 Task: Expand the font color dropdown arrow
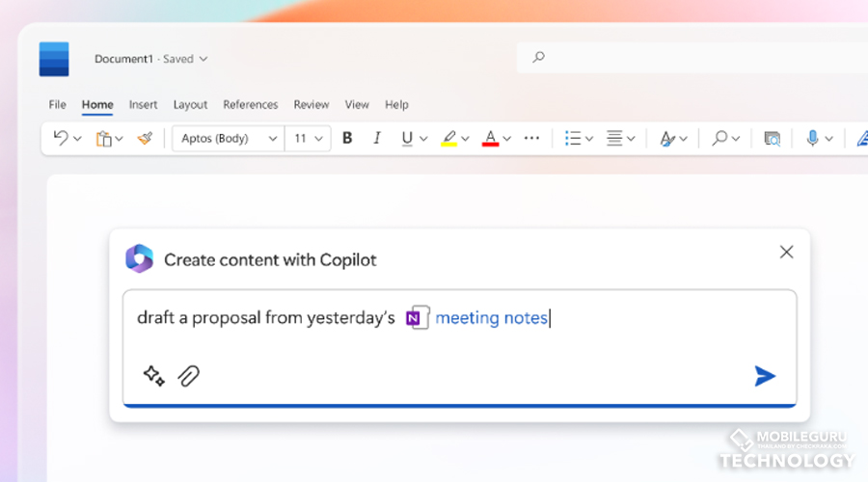tap(506, 139)
